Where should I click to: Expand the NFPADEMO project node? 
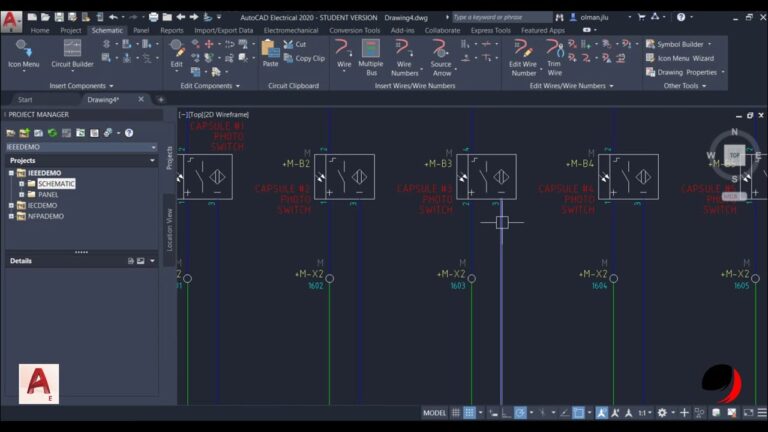11,216
